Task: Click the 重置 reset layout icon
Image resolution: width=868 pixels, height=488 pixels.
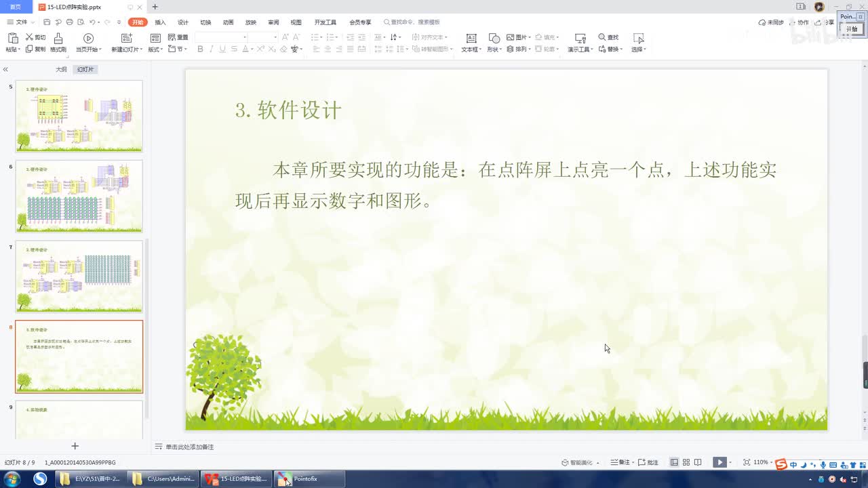Action: coord(172,37)
